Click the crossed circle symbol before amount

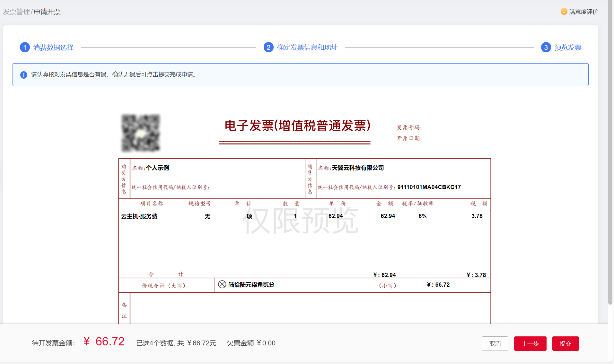click(222, 284)
